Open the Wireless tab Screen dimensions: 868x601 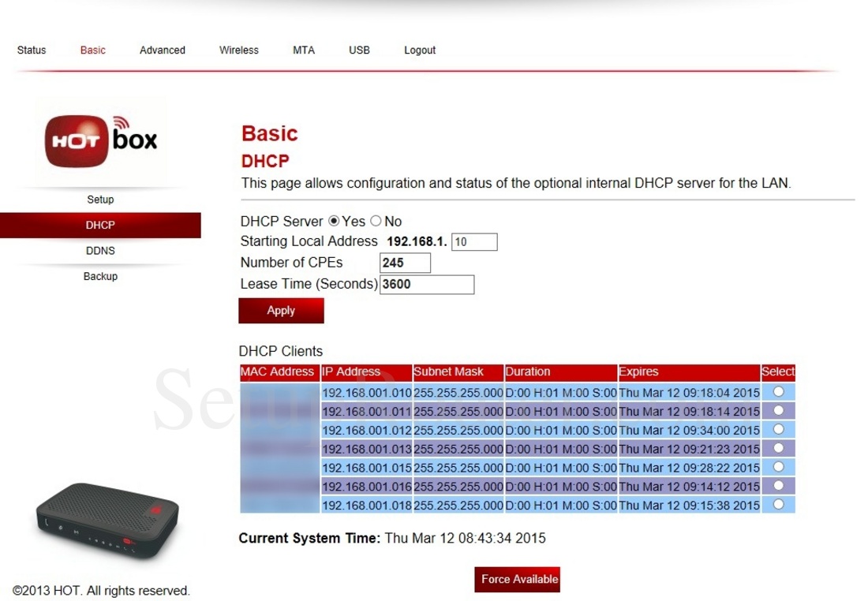pos(238,50)
